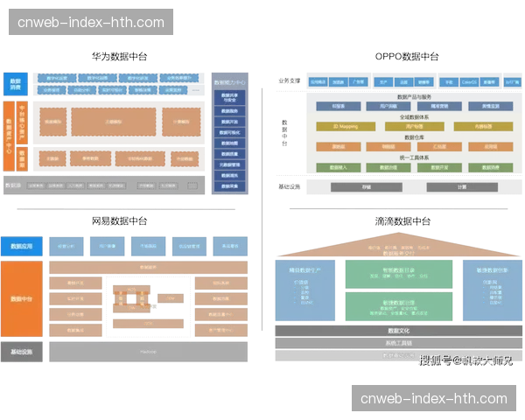The image size is (525, 420).
Task: Select the green 数据治理 box
Action: click(388, 167)
